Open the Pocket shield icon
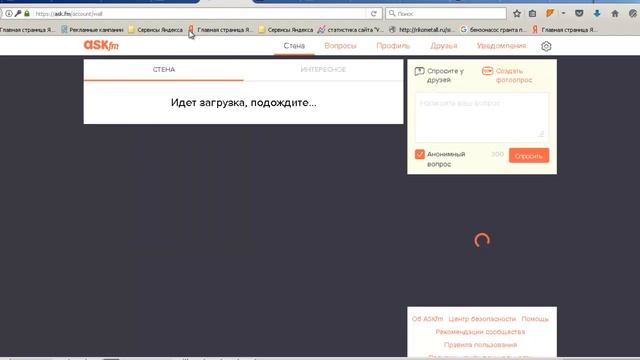Screen dimensions: 640x360 579,13
